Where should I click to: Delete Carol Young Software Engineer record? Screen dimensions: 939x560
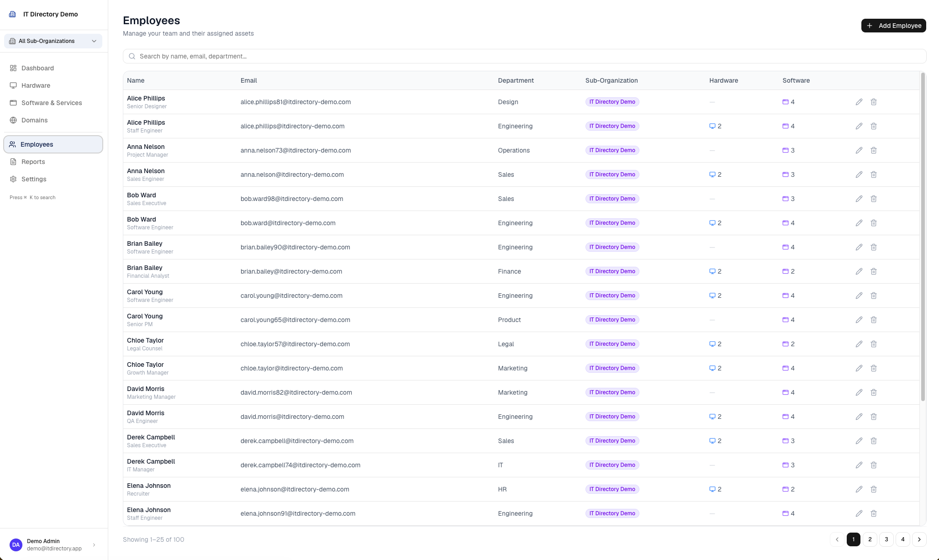pos(874,296)
